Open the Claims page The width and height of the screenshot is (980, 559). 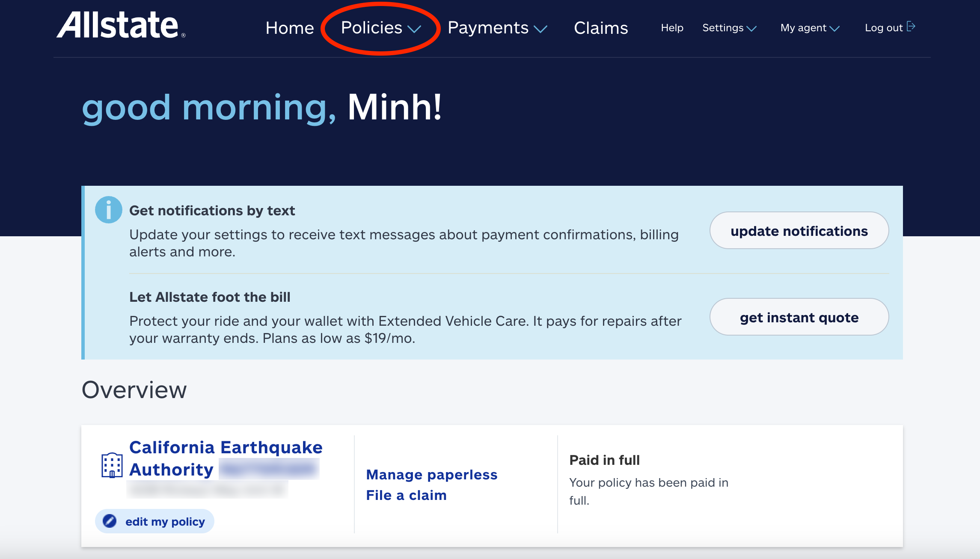click(601, 28)
